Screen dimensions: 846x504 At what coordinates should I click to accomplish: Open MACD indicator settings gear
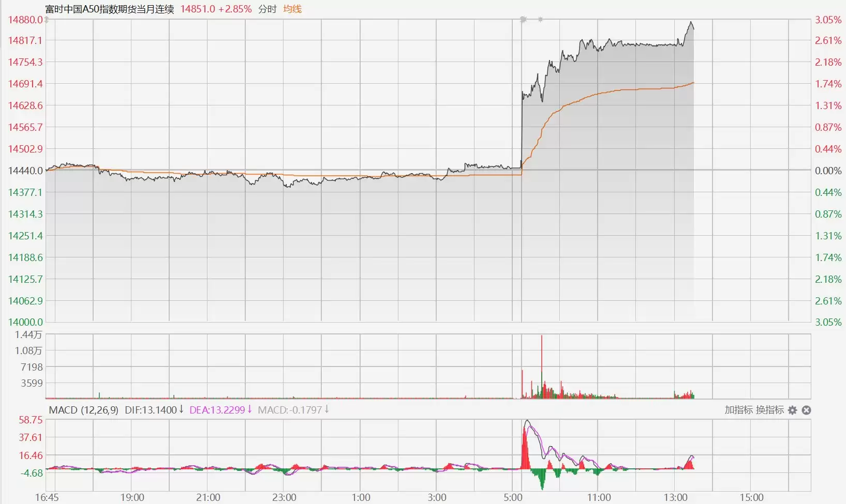[792, 410]
